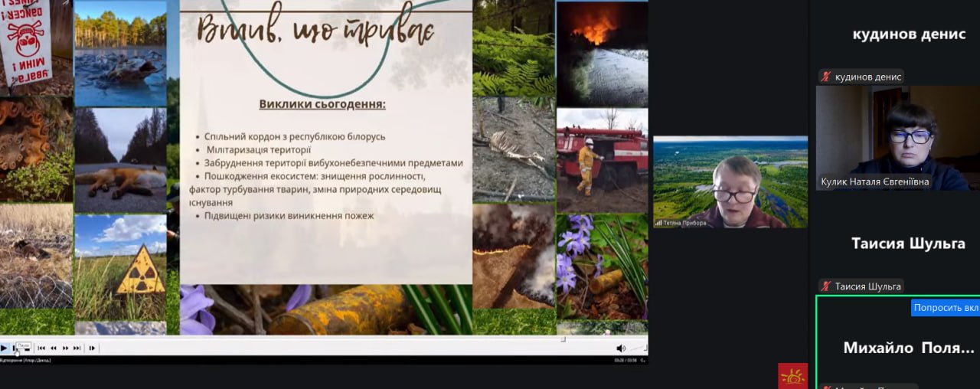The width and height of the screenshot is (980, 389).
Task: Select the Михайло Поля... participant tile
Action: pyautogui.click(x=897, y=348)
